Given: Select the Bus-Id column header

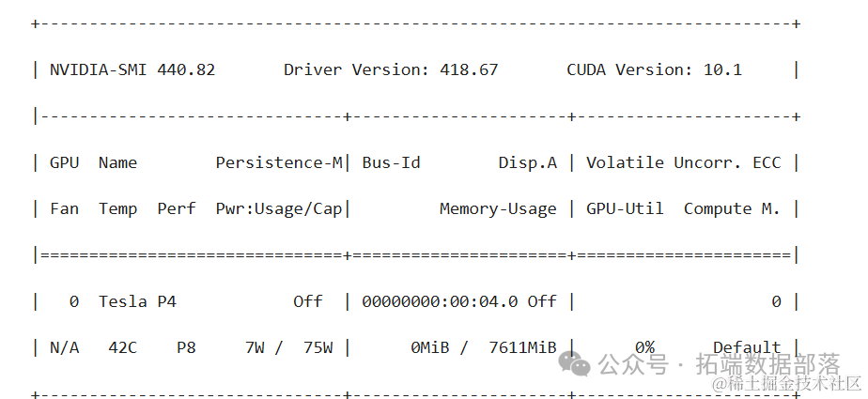Looking at the screenshot, I should pyautogui.click(x=392, y=162).
